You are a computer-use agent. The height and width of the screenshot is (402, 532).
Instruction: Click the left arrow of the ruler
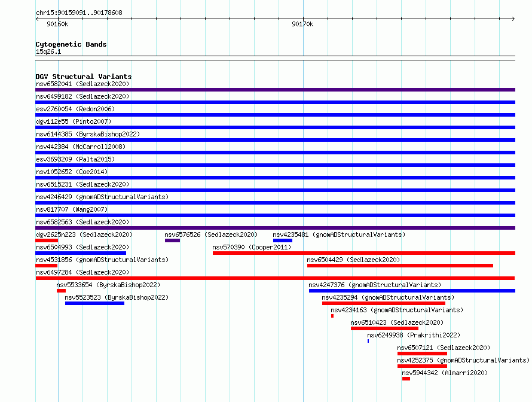[x=37, y=19]
